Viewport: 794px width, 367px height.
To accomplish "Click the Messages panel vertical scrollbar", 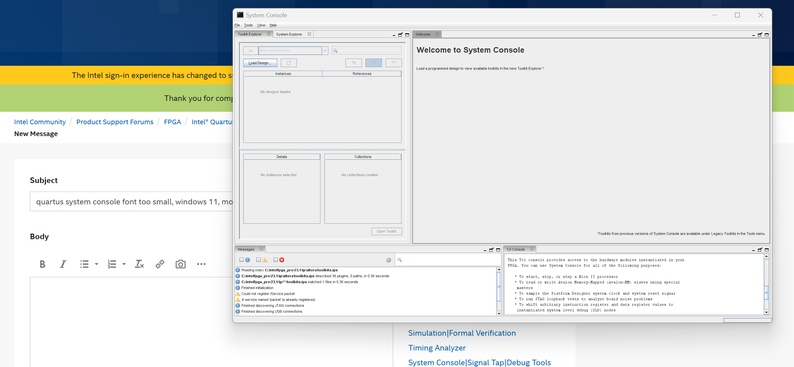I will tap(499, 291).
